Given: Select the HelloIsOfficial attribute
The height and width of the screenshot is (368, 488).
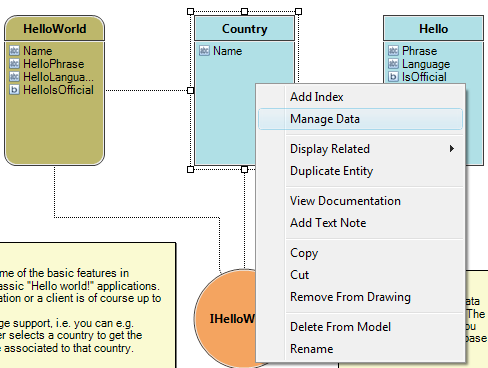Looking at the screenshot, I should tap(58, 90).
